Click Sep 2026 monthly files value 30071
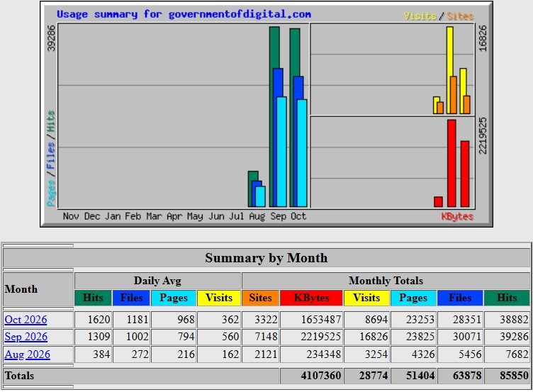This screenshot has height=392, width=533. (467, 337)
